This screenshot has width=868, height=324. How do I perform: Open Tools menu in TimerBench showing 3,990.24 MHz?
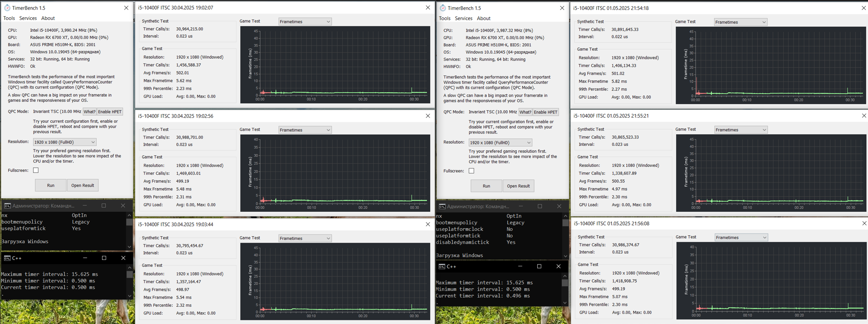[x=9, y=18]
